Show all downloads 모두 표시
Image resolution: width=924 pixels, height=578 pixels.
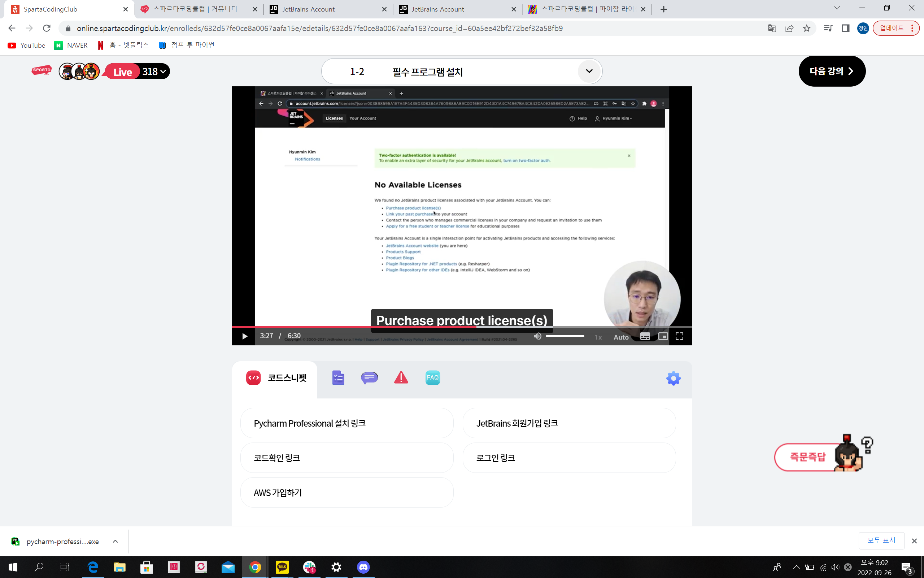point(881,540)
